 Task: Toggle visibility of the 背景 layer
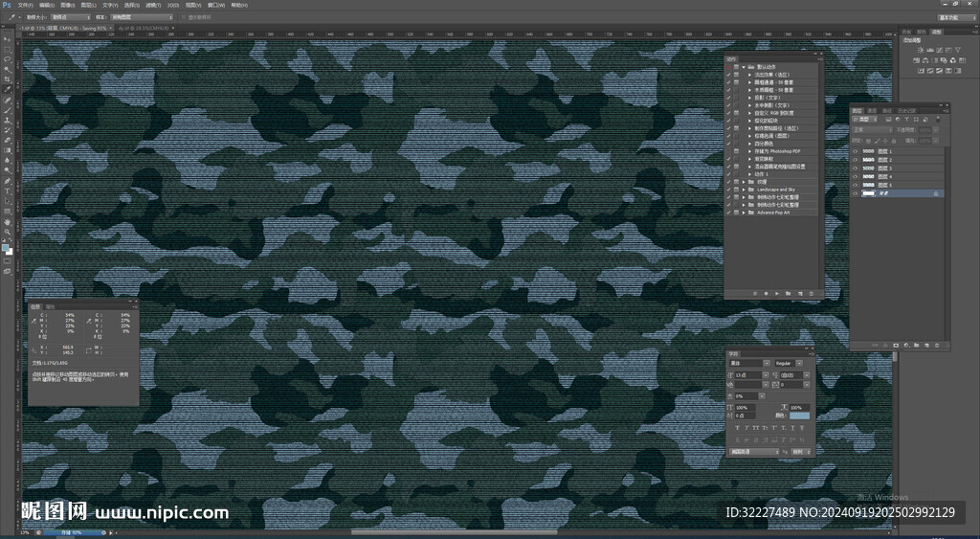point(855,193)
